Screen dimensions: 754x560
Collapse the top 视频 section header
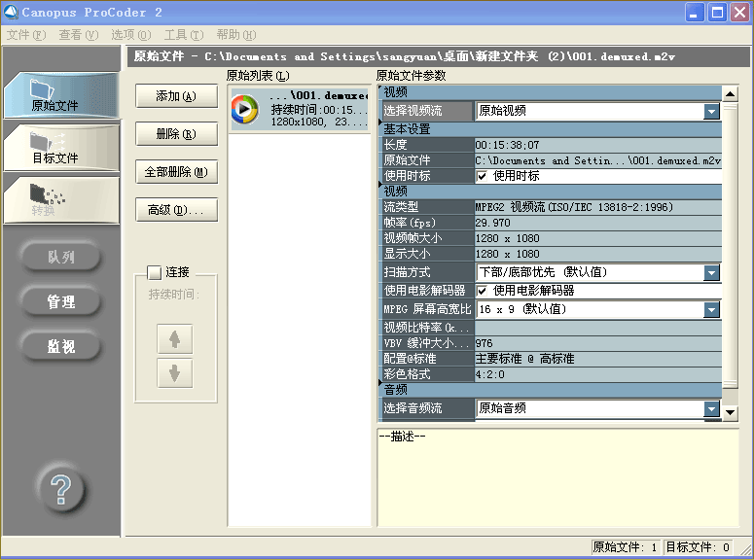(550, 91)
